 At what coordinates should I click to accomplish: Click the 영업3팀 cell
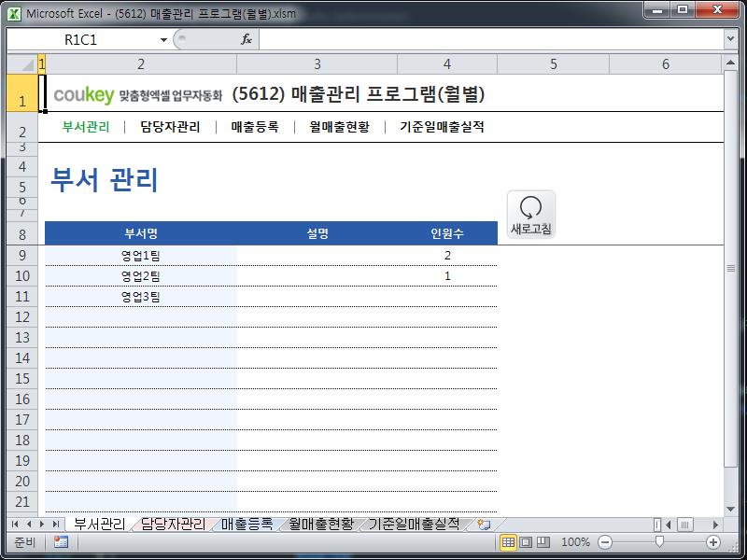coord(141,297)
